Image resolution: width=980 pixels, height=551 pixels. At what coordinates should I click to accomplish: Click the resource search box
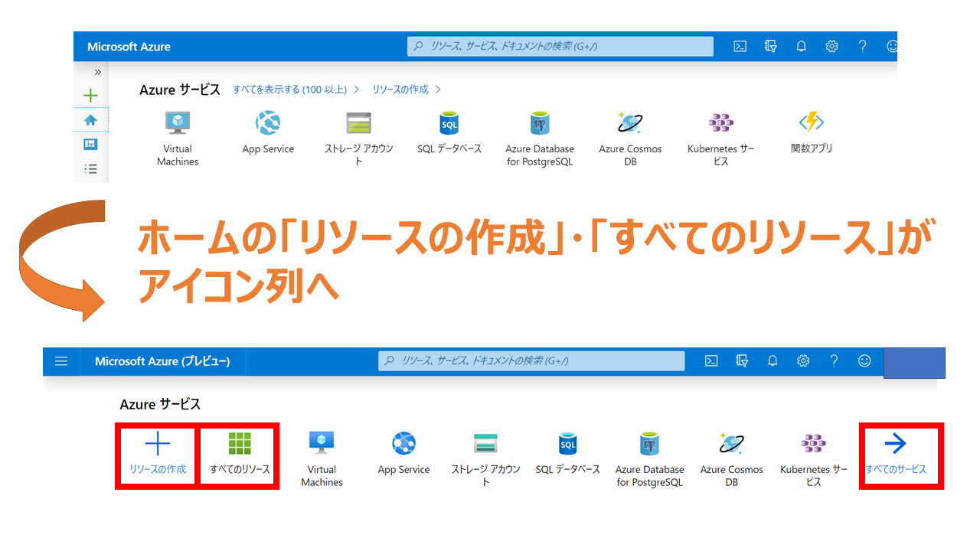point(560,46)
